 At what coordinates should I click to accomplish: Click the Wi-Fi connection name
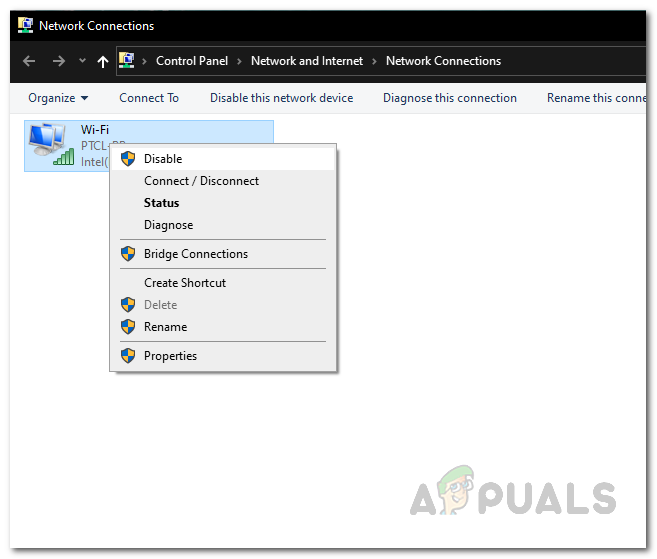click(x=95, y=129)
